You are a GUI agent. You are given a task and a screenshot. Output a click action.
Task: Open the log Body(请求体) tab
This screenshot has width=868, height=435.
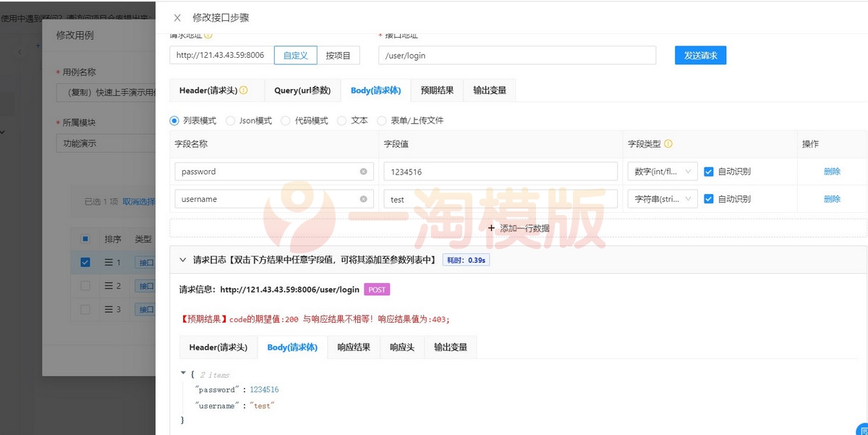click(x=292, y=347)
